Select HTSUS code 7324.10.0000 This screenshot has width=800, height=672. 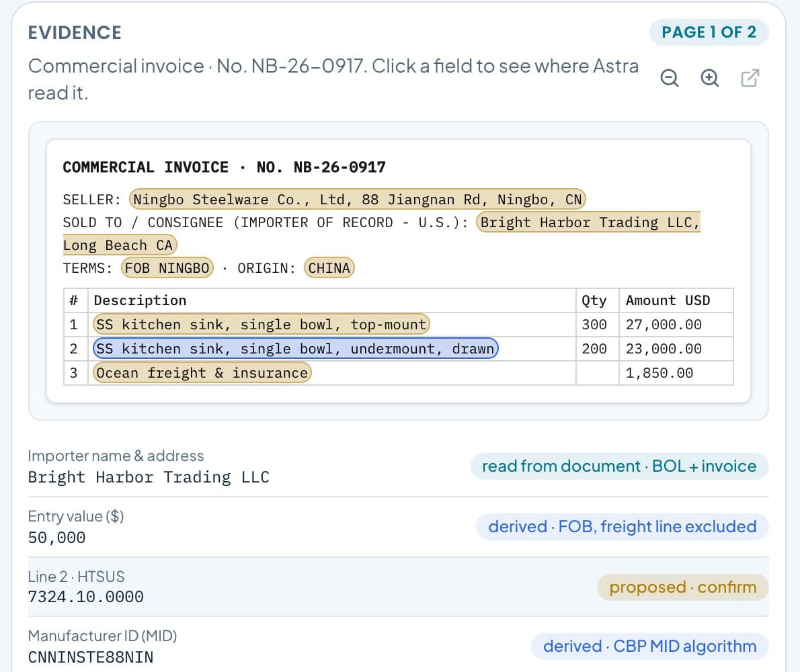pyautogui.click(x=86, y=597)
